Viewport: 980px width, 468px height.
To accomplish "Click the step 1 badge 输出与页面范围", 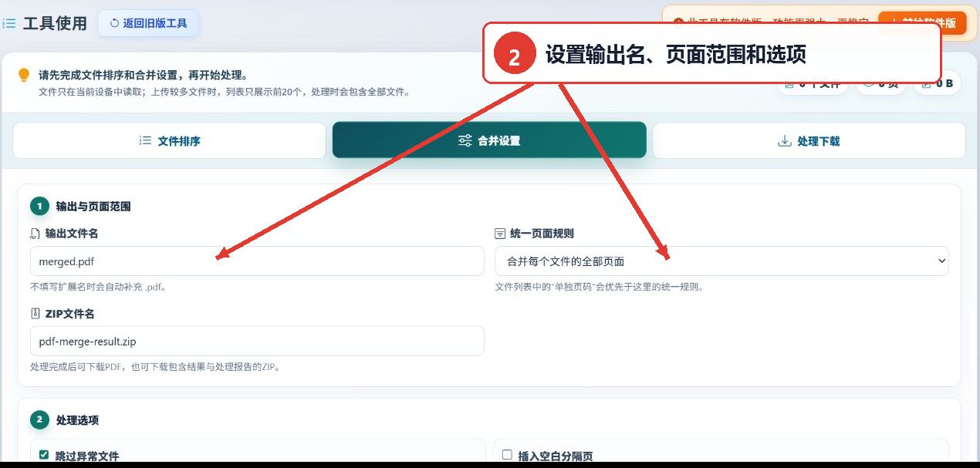I will click(39, 206).
